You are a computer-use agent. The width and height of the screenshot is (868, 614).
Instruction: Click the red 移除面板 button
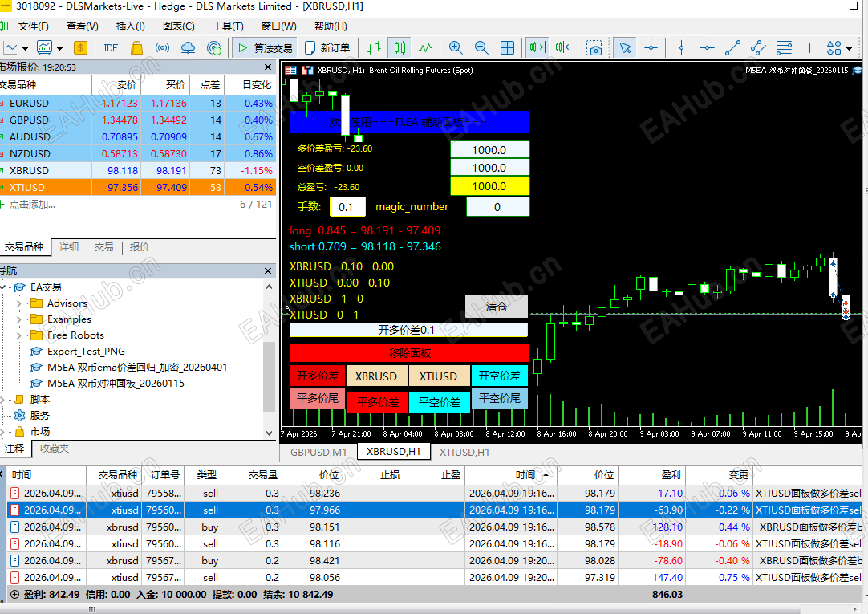click(x=410, y=352)
